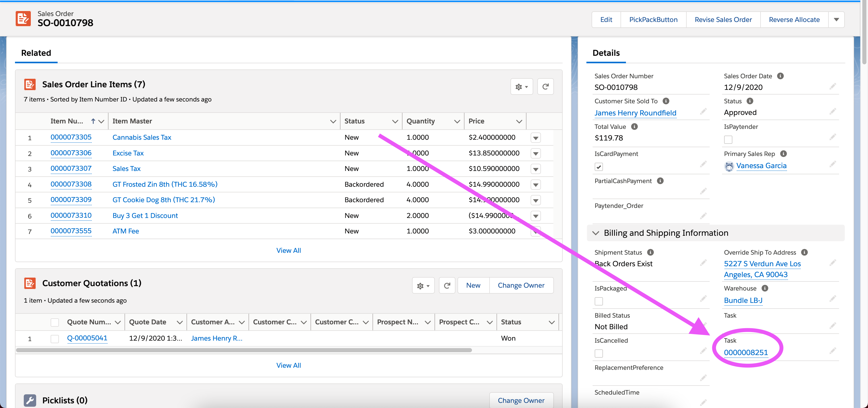
Task: Open the Sales Order Line Items gear settings
Action: tap(521, 87)
